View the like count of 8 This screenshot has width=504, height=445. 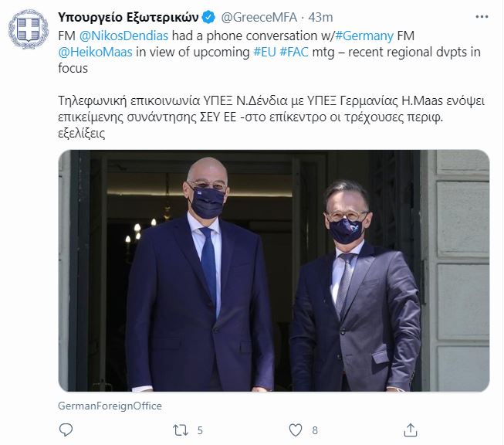click(315, 430)
